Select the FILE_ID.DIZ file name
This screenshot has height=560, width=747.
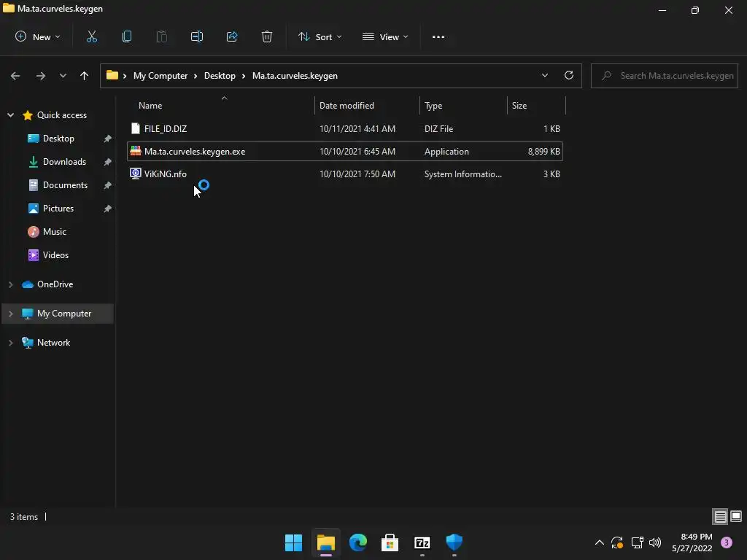pyautogui.click(x=166, y=128)
